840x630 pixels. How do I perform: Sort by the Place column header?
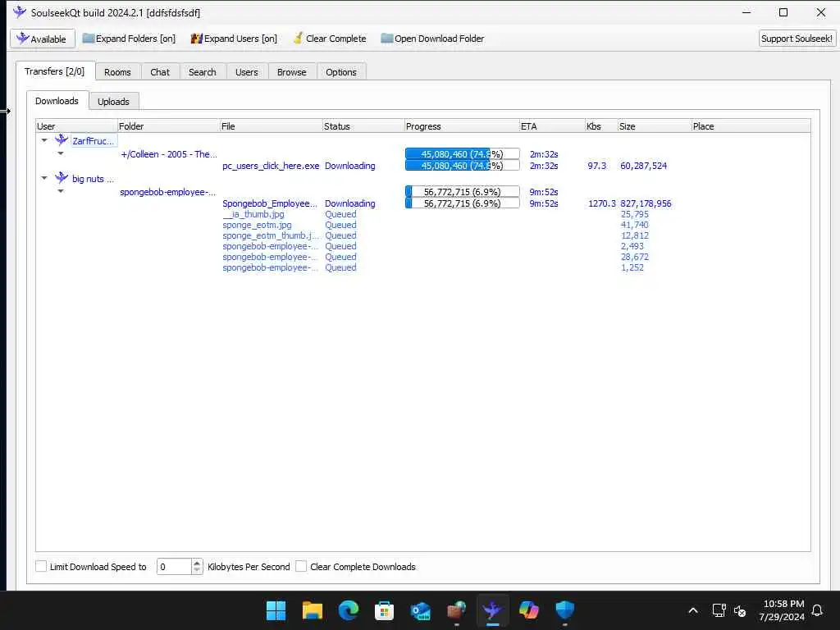tap(751, 126)
